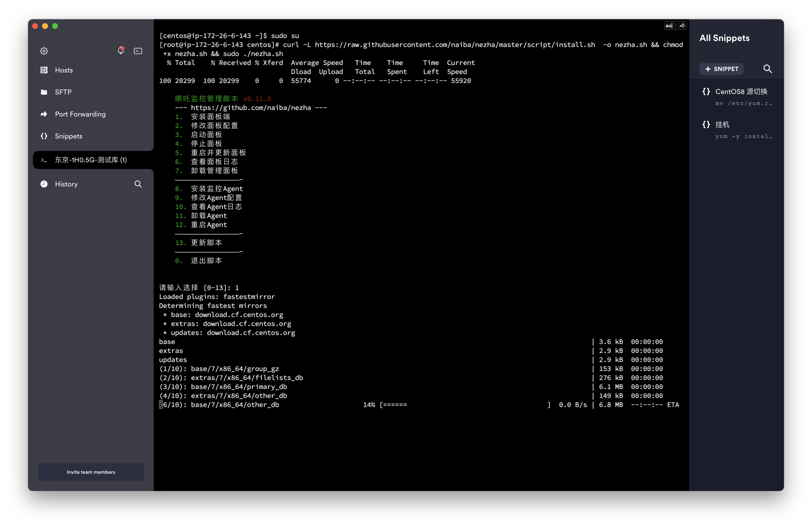Open a new local terminal via the sidebar icon
Image resolution: width=812 pixels, height=528 pixels.
click(x=138, y=51)
